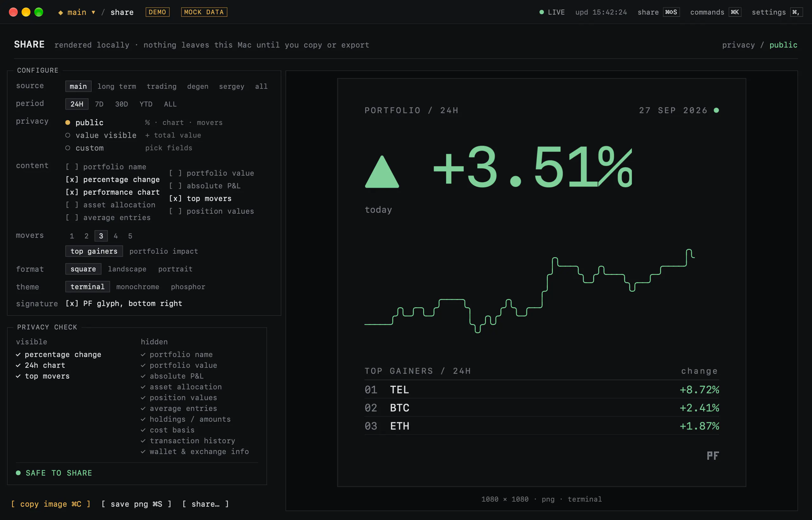Switch movers to portfolio impact

[163, 251]
